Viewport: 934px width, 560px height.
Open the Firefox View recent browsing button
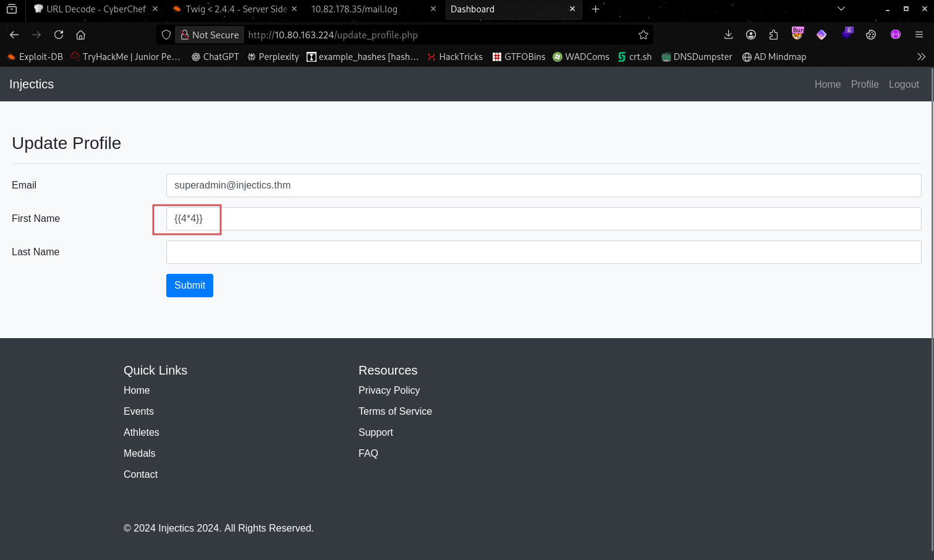point(12,9)
